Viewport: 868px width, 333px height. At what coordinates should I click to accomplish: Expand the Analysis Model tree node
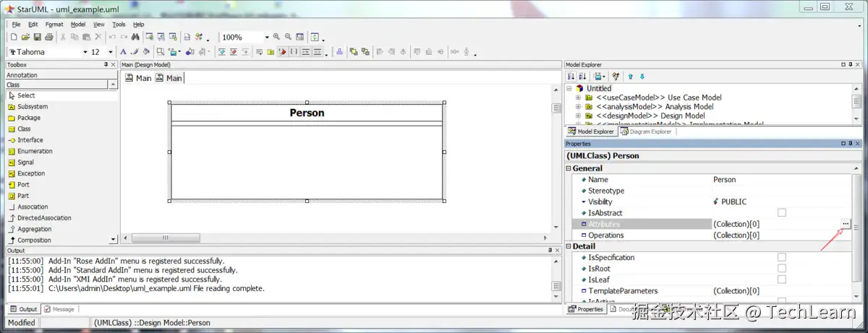[x=578, y=107]
